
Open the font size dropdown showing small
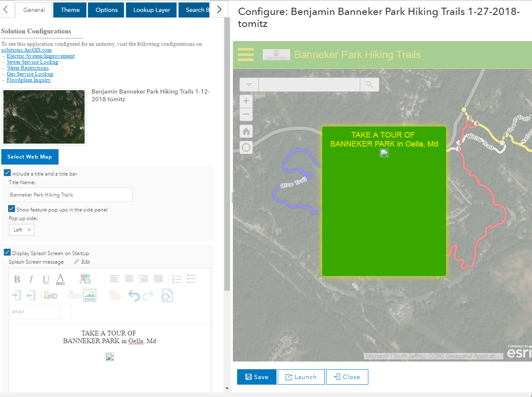(x=41, y=312)
